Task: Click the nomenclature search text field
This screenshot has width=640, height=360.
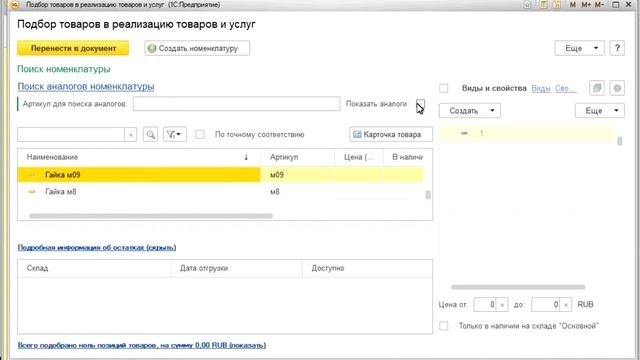Action: coord(71,135)
